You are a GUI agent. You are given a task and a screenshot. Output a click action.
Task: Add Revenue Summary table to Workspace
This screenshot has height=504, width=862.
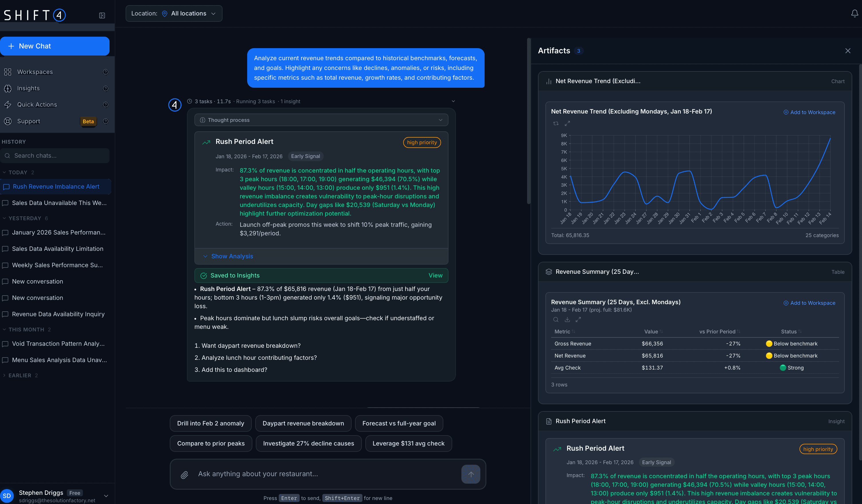coord(809,303)
